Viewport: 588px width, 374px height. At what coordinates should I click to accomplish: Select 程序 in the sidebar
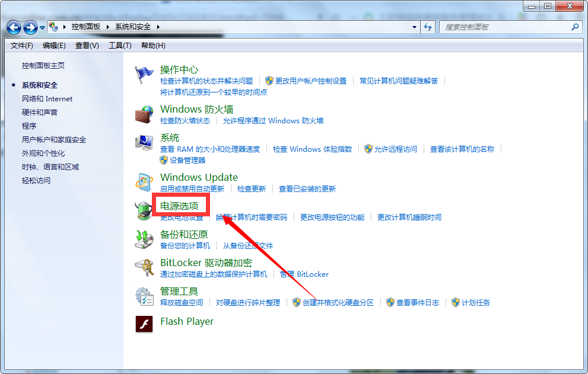point(29,126)
